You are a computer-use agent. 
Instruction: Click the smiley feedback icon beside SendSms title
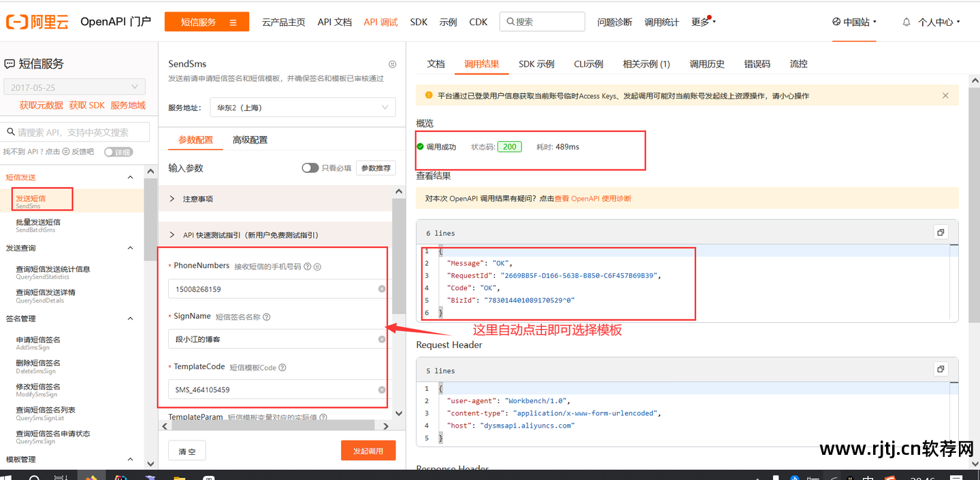point(392,64)
